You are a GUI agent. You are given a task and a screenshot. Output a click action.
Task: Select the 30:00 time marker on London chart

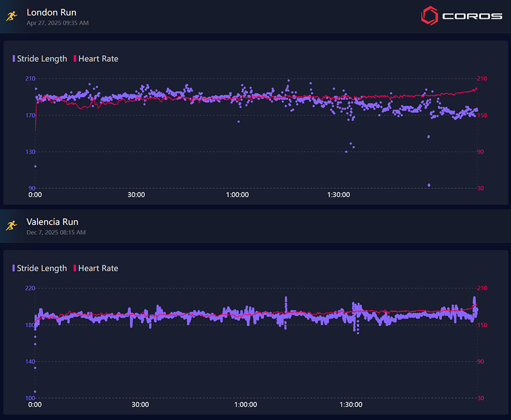136,195
